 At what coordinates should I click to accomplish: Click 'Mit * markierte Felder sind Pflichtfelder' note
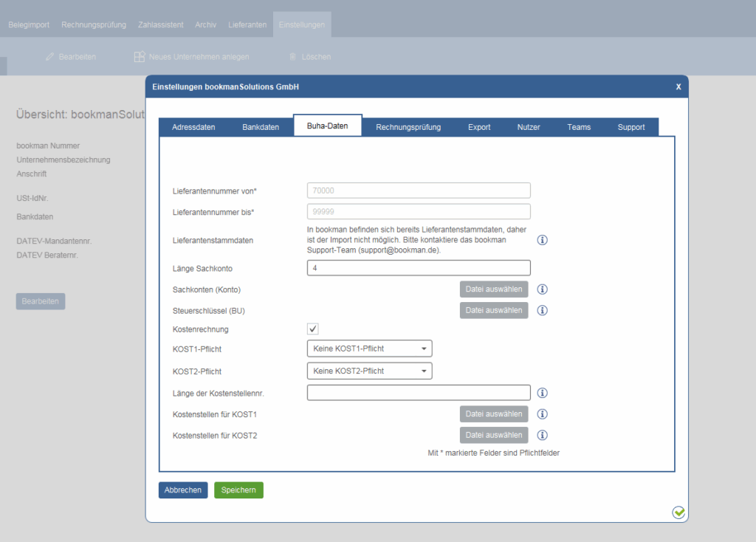[x=494, y=453]
